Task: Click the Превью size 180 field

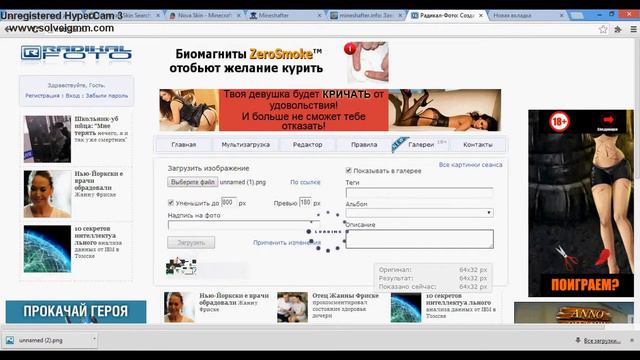Action: click(305, 202)
